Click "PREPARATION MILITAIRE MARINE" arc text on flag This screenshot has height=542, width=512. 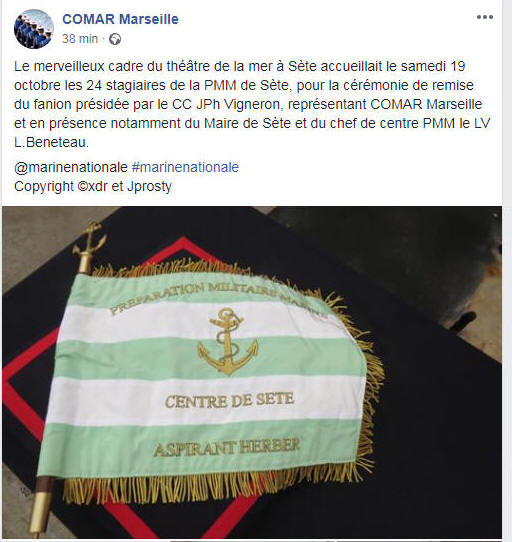tap(218, 298)
